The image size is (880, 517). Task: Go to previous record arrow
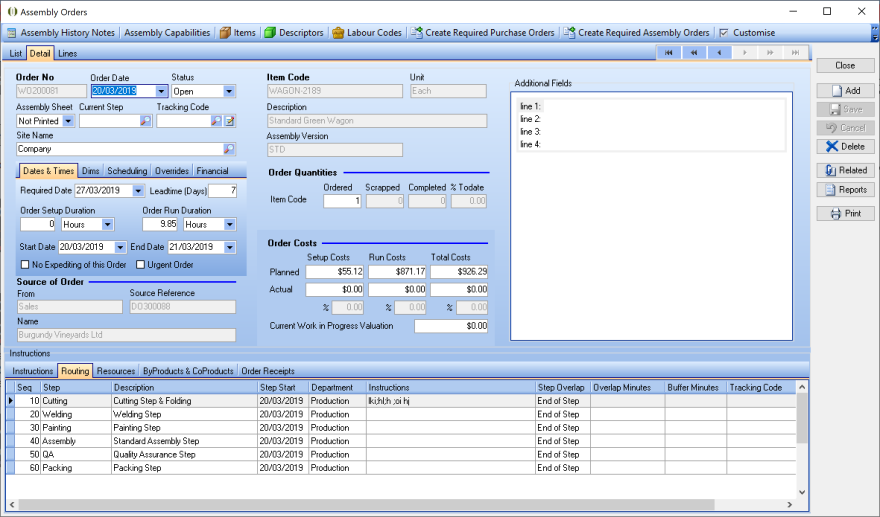(x=719, y=52)
